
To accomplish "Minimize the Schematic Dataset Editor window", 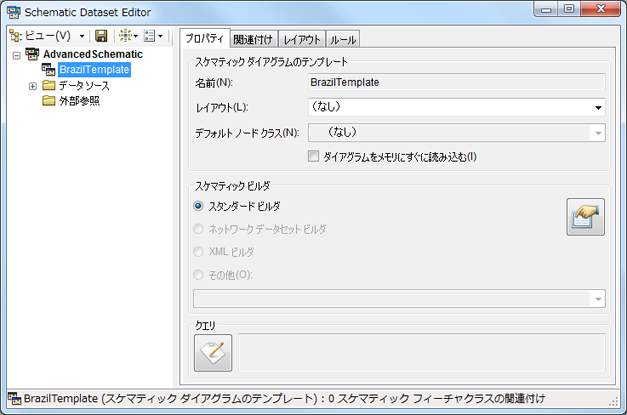I will 546,9.
